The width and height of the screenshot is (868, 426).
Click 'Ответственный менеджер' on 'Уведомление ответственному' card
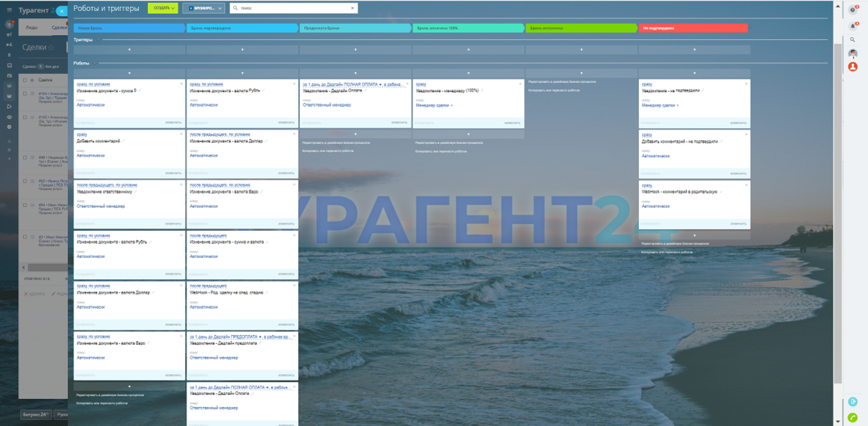(x=101, y=206)
